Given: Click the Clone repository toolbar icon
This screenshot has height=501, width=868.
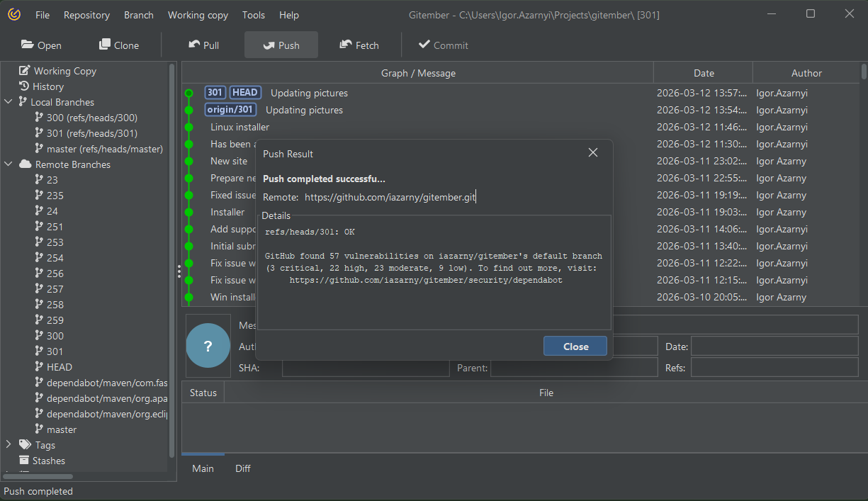Looking at the screenshot, I should (x=105, y=45).
